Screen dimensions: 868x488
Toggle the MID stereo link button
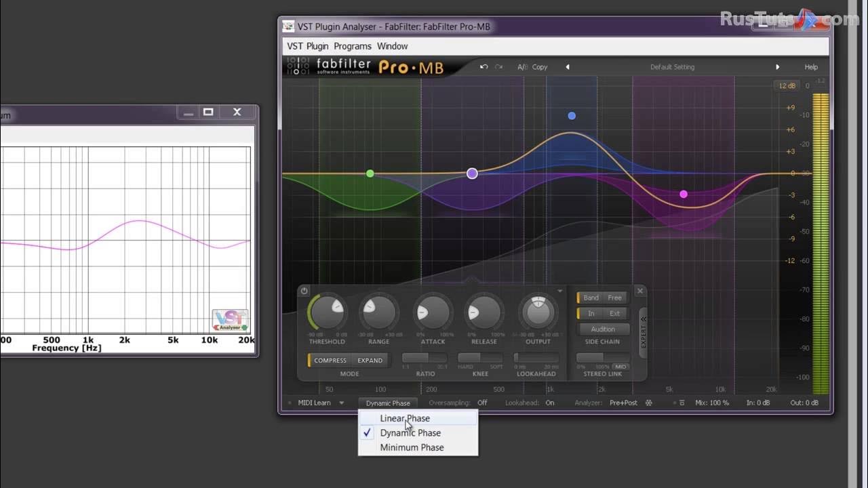pyautogui.click(x=620, y=367)
